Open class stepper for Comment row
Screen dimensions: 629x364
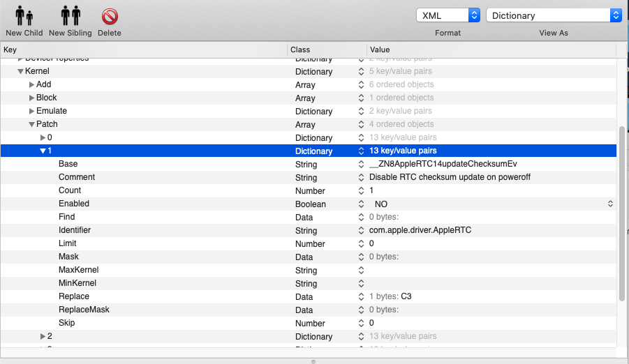(361, 177)
